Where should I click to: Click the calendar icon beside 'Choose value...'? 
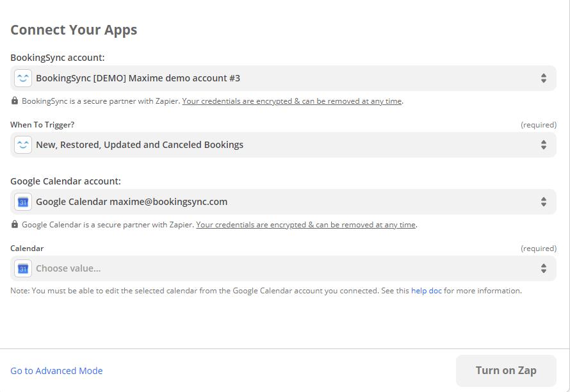tap(23, 268)
